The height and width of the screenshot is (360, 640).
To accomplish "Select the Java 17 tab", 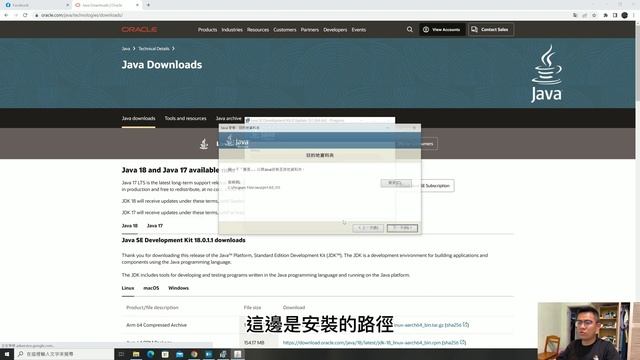I will coord(155,226).
